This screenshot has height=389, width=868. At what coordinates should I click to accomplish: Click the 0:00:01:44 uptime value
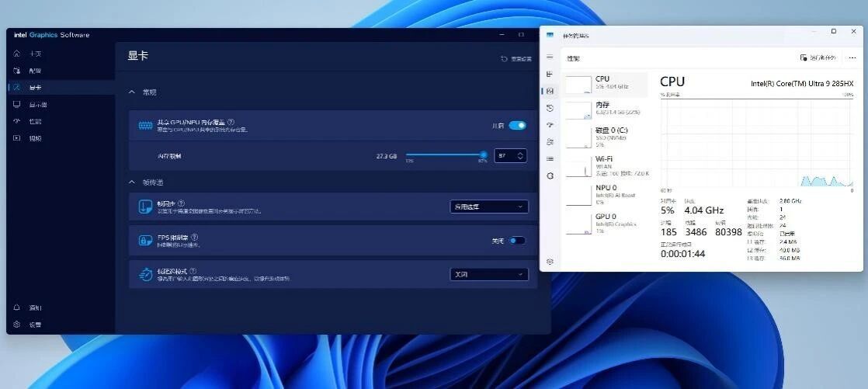[682, 253]
